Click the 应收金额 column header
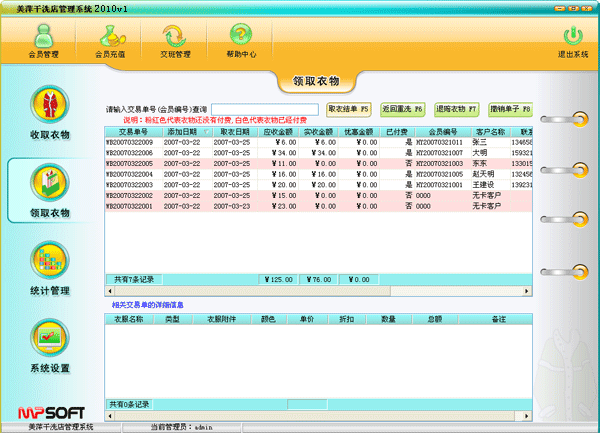The width and height of the screenshot is (600, 433). (277, 131)
